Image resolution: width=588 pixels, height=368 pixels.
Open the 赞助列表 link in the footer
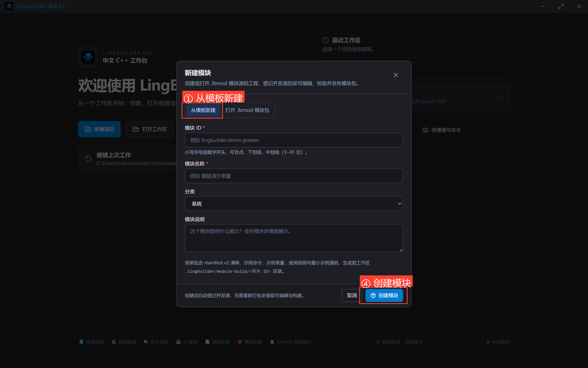pyautogui.click(x=250, y=342)
